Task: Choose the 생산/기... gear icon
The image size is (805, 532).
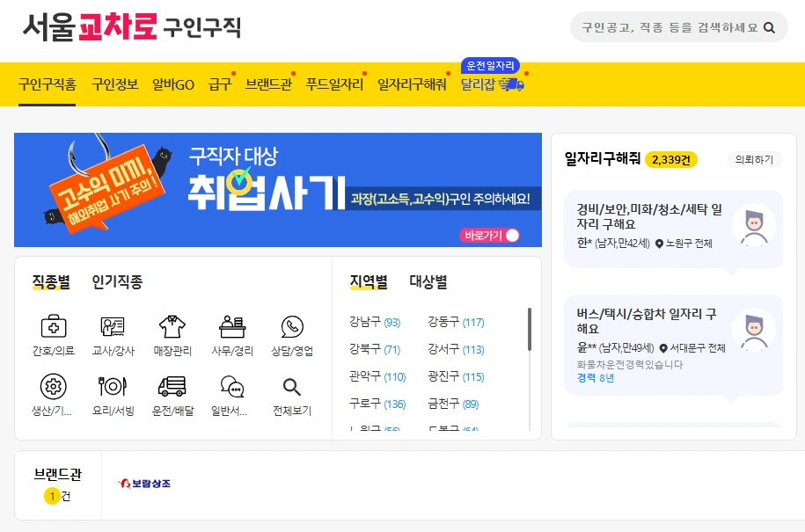Action: 54,386
